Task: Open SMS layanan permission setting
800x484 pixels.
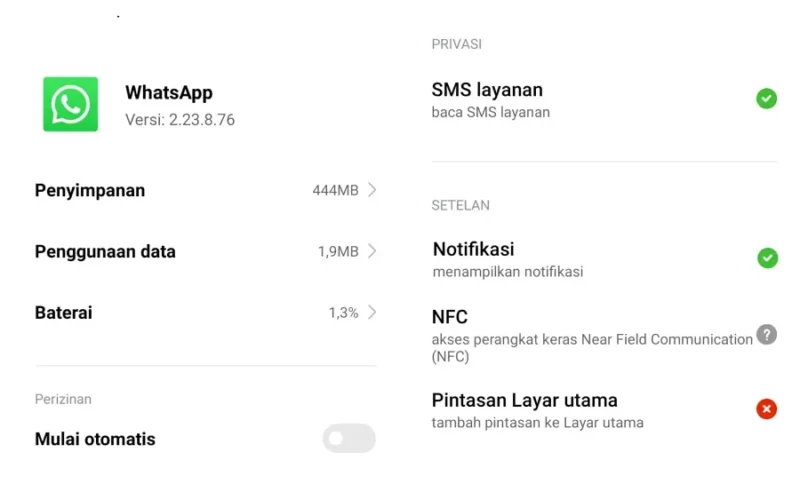Action: [604, 99]
